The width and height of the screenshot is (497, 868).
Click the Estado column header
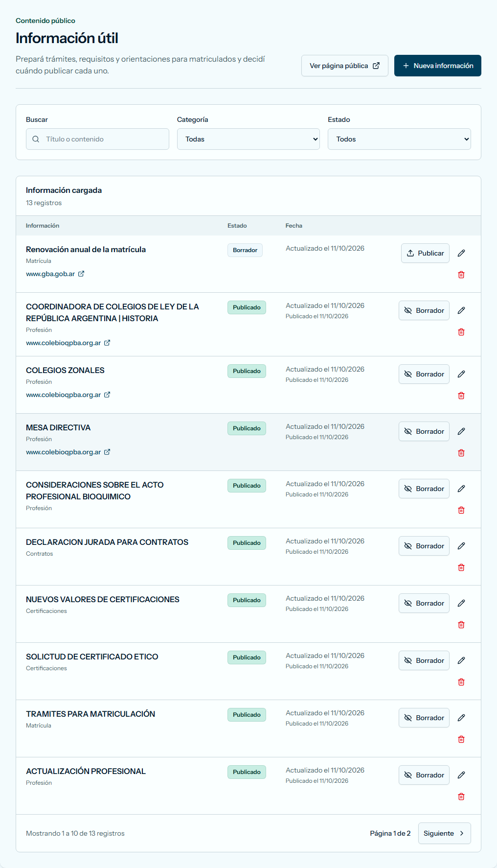[x=237, y=226]
